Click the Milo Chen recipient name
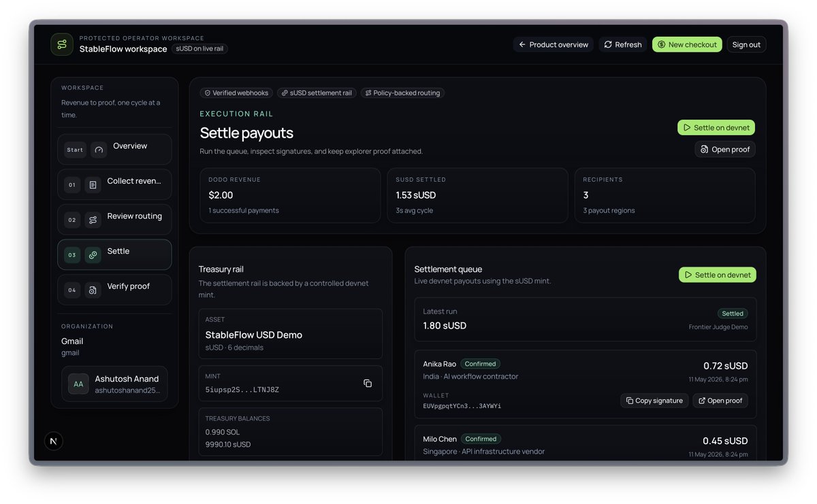This screenshot has height=504, width=817. (x=440, y=439)
